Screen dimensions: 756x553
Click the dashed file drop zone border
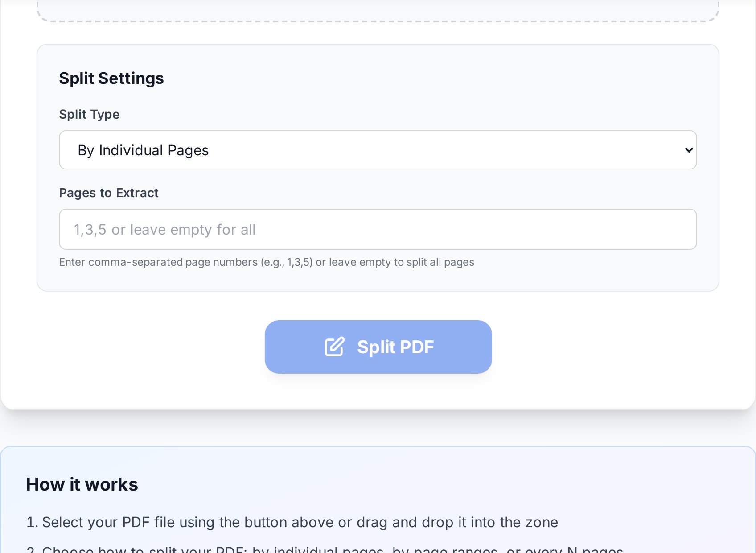click(x=378, y=21)
